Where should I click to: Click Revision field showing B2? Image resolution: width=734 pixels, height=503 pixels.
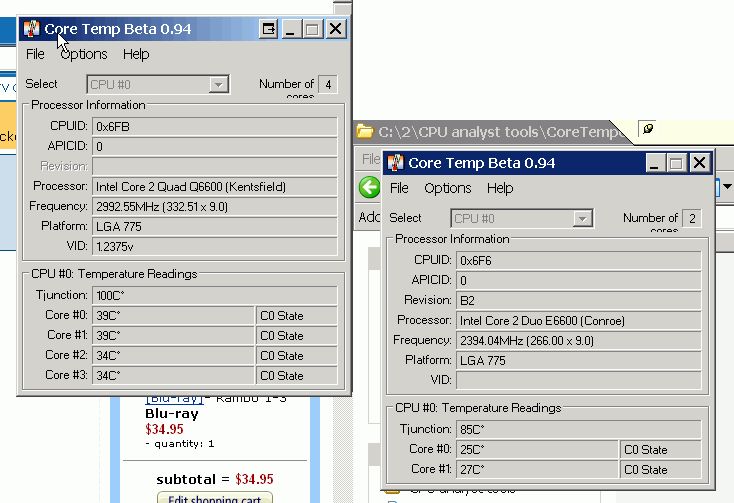pyautogui.click(x=579, y=300)
